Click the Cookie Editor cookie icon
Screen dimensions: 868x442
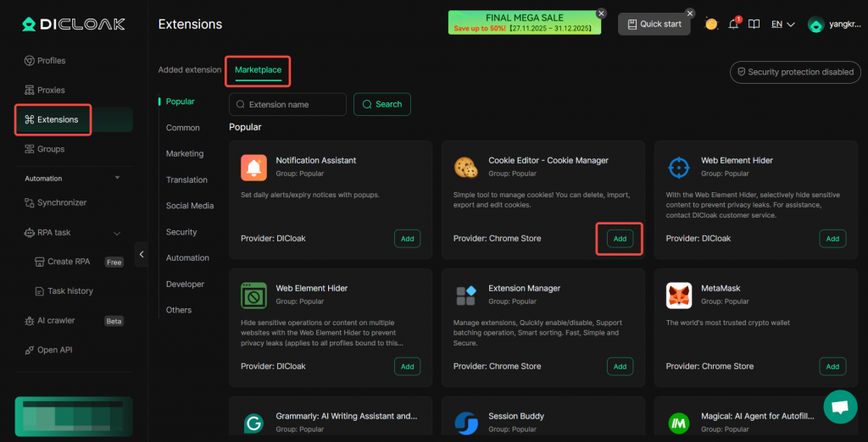click(x=465, y=167)
